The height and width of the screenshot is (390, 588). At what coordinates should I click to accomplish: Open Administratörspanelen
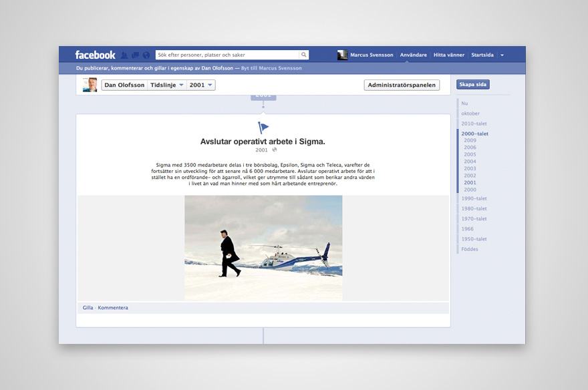pyautogui.click(x=402, y=85)
